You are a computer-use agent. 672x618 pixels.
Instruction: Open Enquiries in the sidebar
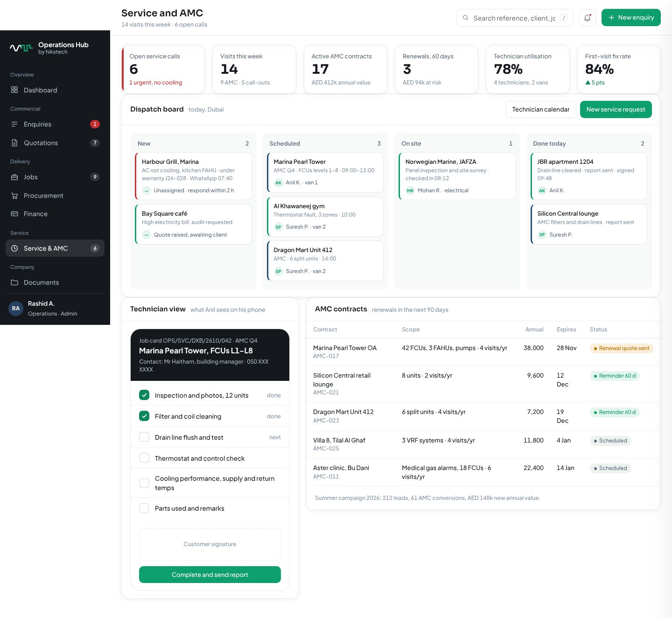(55, 124)
